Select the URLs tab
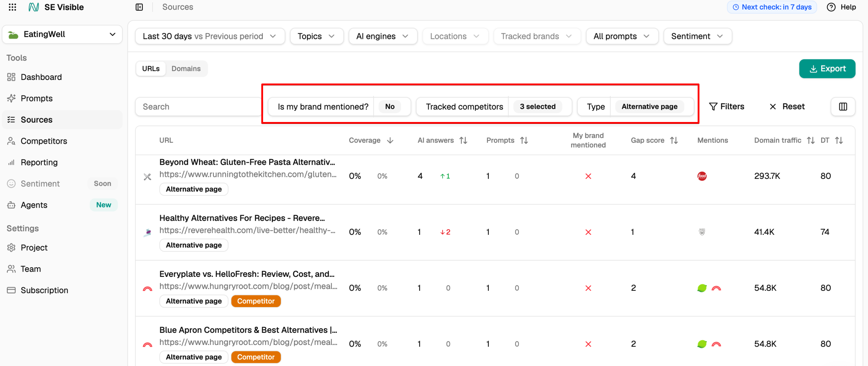The image size is (868, 366). click(x=151, y=69)
